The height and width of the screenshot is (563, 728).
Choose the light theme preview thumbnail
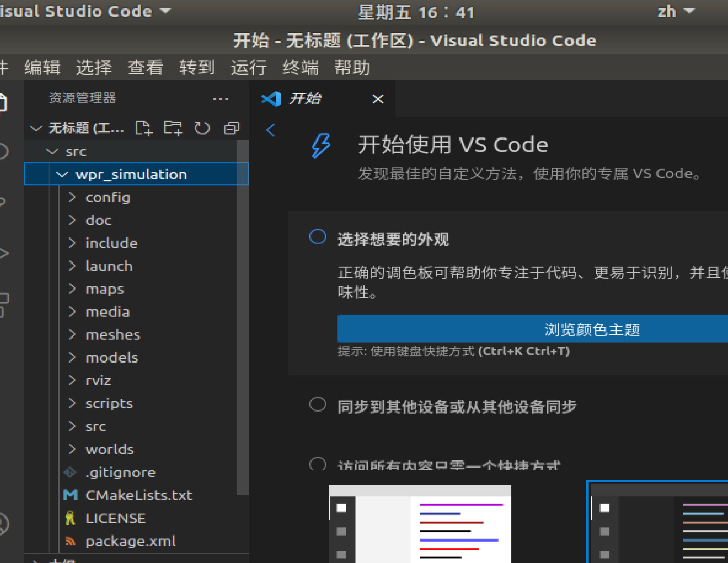[420, 524]
